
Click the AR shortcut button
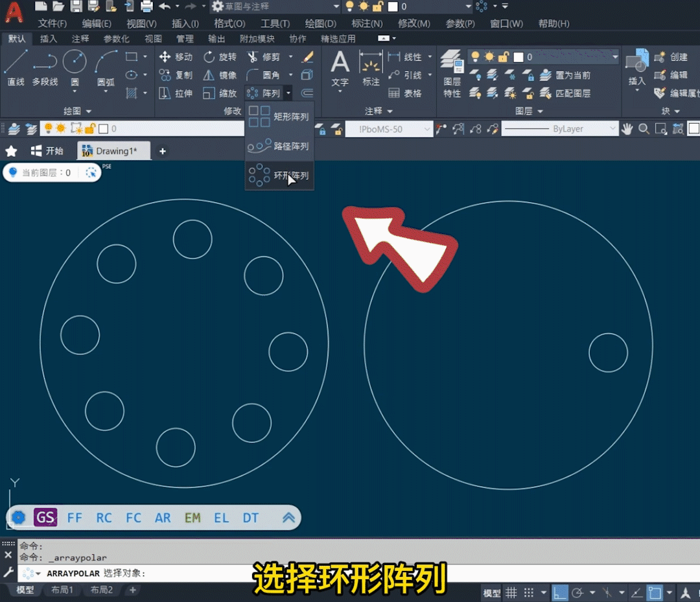(163, 518)
